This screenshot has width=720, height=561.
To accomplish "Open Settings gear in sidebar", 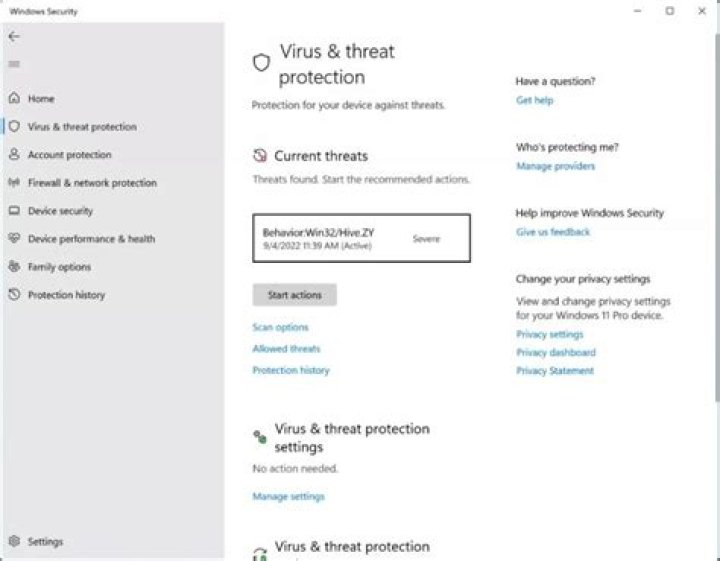I will [14, 542].
